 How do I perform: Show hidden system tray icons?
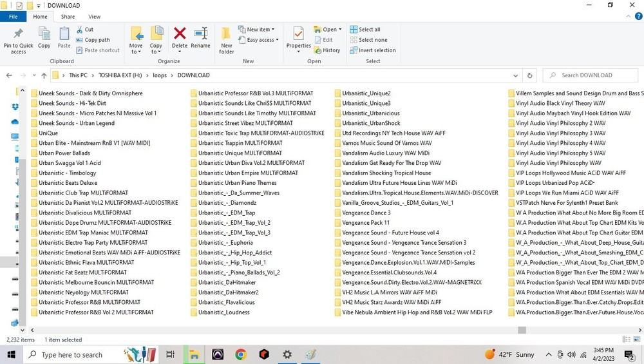(549, 354)
